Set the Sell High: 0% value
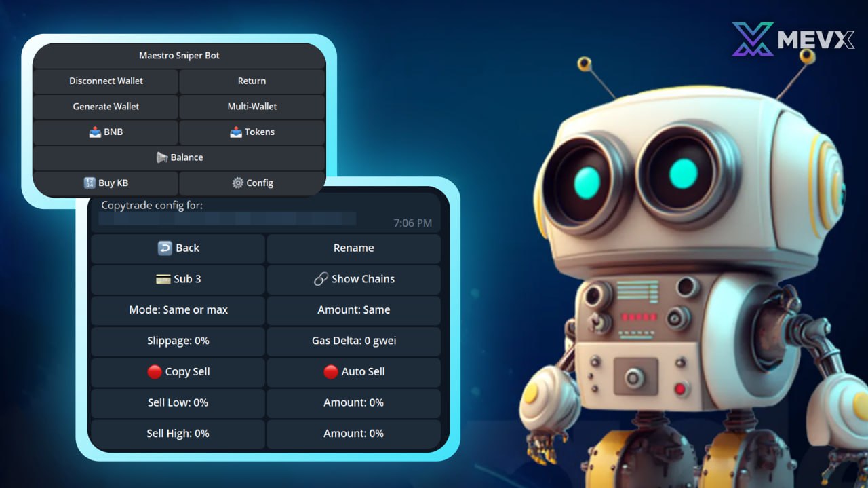Image resolution: width=868 pixels, height=488 pixels. [x=178, y=434]
